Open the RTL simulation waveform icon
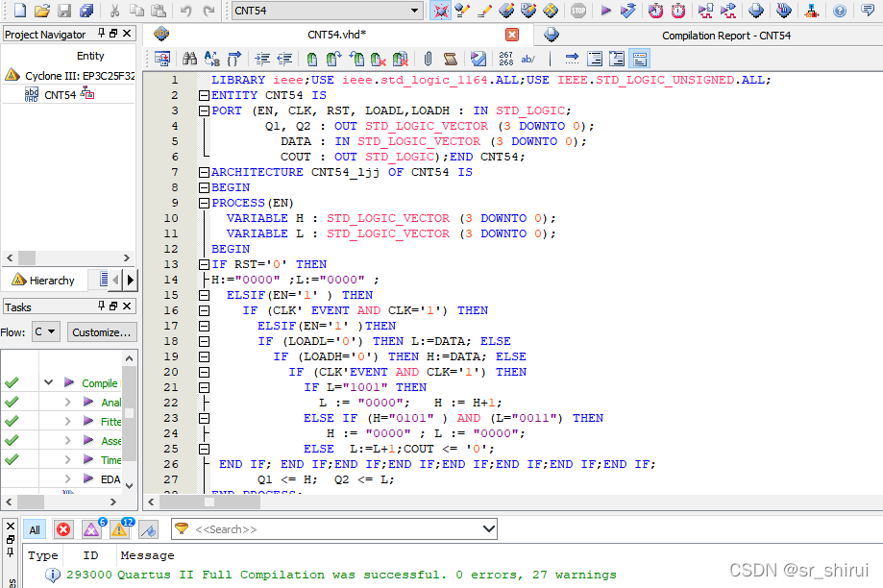 705,11
